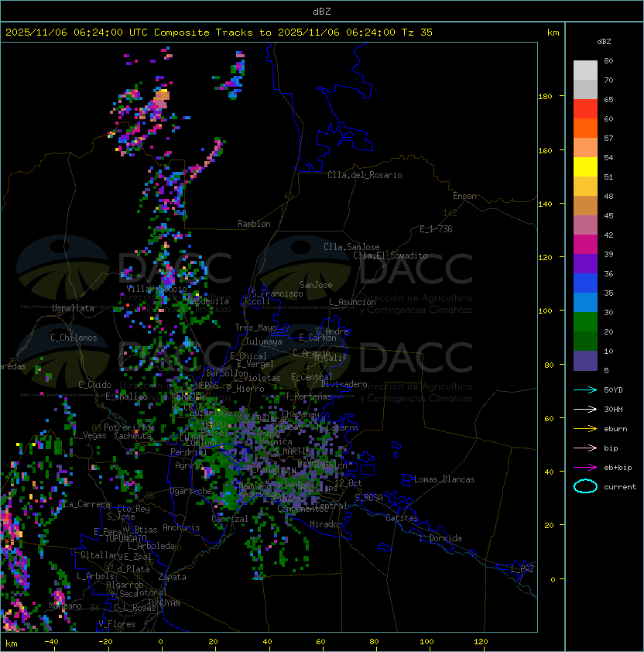Screen dimensions: 644x652
Task: Click the 'Tulumaya' place label
Action: [x=264, y=341]
